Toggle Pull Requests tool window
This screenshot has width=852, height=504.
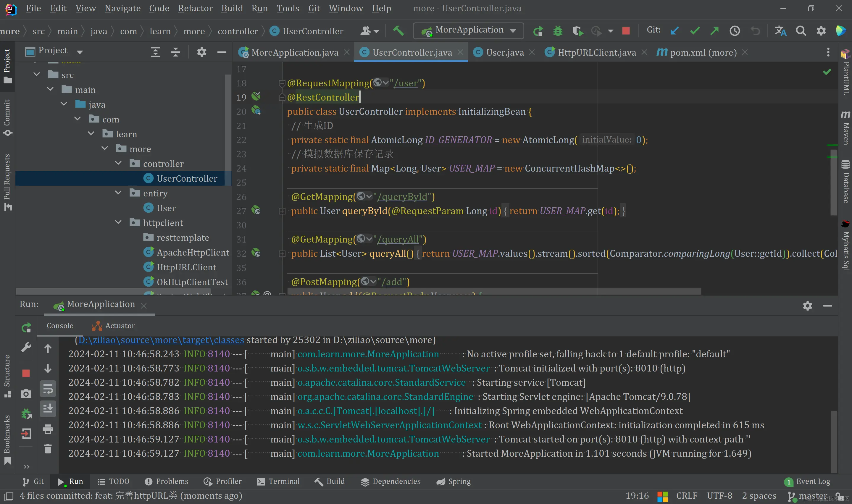pyautogui.click(x=7, y=182)
